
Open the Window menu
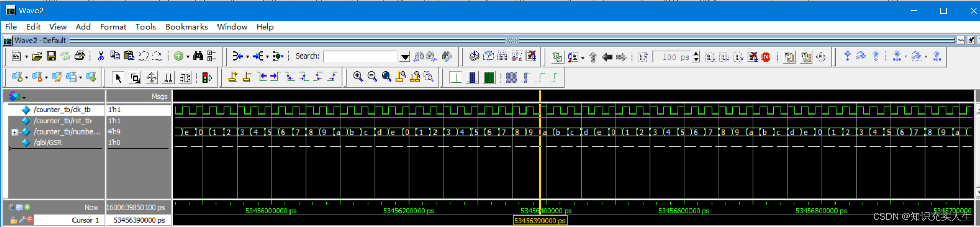coord(232,27)
